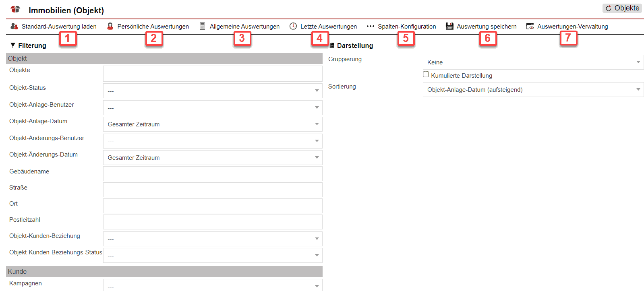
Task: Open the Sortierung dropdown
Action: tap(533, 89)
